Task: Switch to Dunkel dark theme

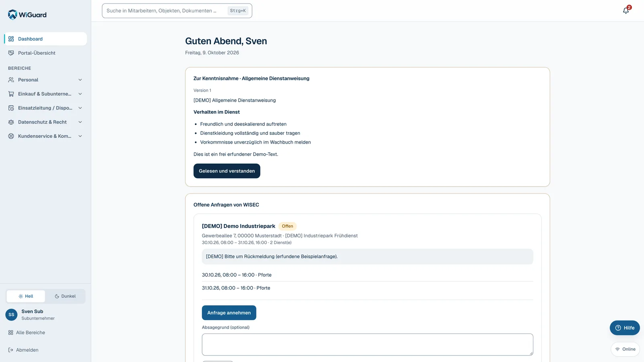Action: coord(65,296)
